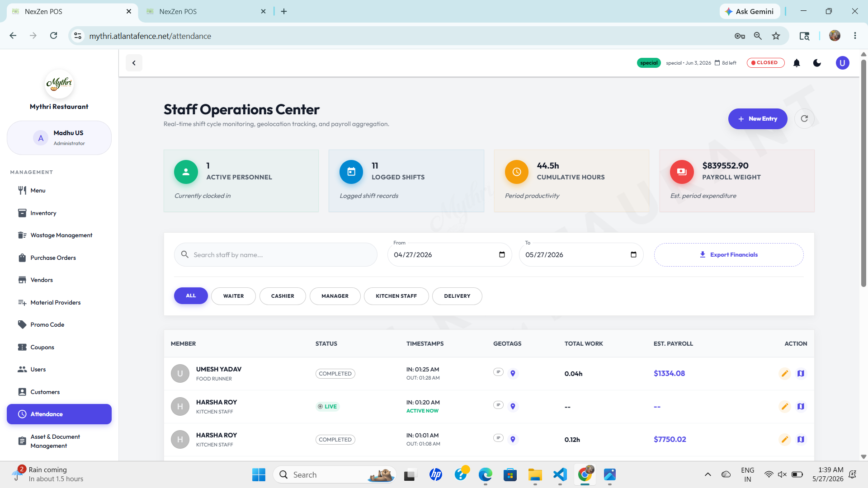The image size is (868, 488).
Task: Open Windows Start menu
Action: pos(259,474)
